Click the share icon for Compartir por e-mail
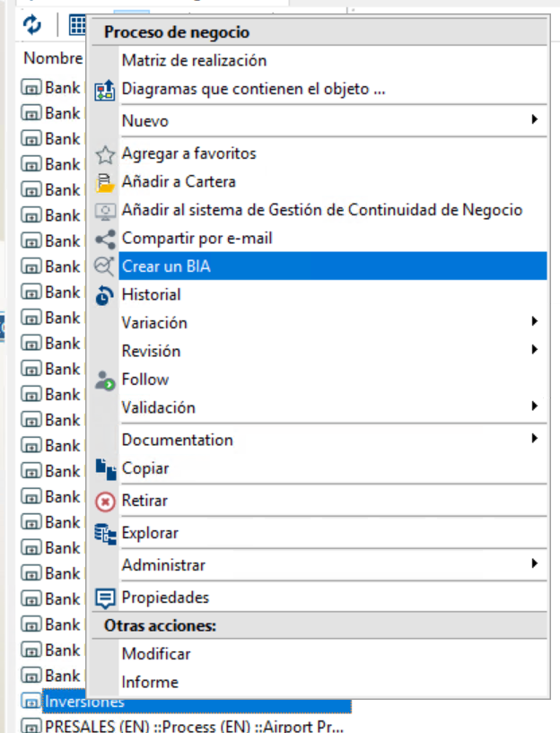This screenshot has width=560, height=733. point(105,240)
